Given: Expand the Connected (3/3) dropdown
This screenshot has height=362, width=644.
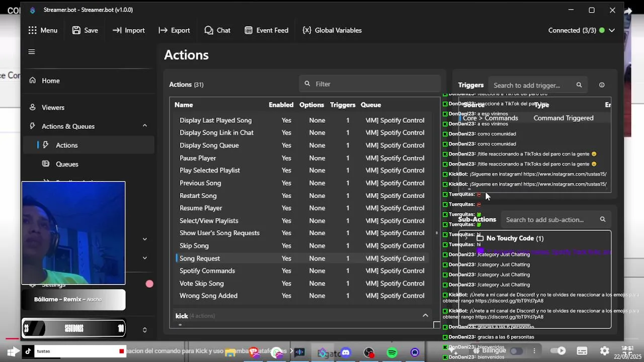Looking at the screenshot, I should pyautogui.click(x=612, y=30).
